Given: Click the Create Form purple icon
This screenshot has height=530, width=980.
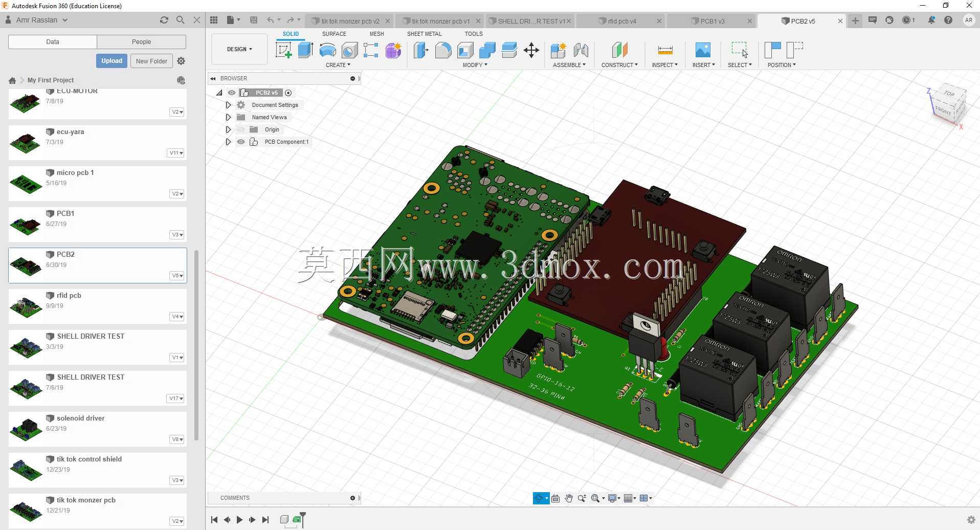Looking at the screenshot, I should click(x=393, y=50).
